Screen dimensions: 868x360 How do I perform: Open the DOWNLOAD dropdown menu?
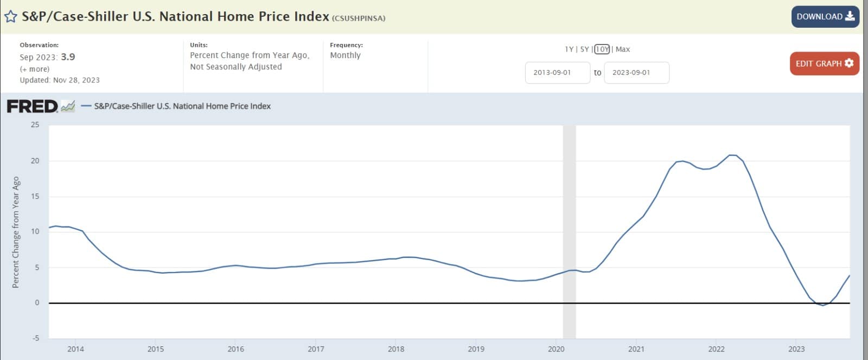(x=825, y=16)
